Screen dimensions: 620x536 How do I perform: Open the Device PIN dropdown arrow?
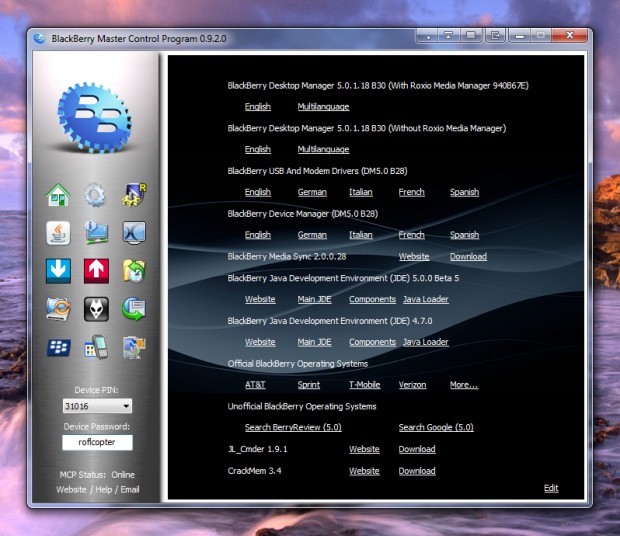click(126, 406)
